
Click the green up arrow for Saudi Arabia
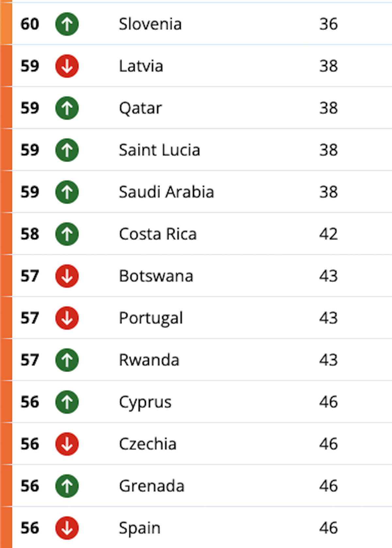(67, 192)
